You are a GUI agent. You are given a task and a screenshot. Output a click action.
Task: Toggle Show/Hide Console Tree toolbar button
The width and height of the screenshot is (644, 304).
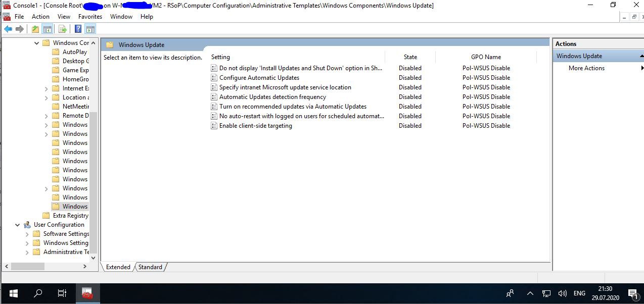(x=47, y=29)
